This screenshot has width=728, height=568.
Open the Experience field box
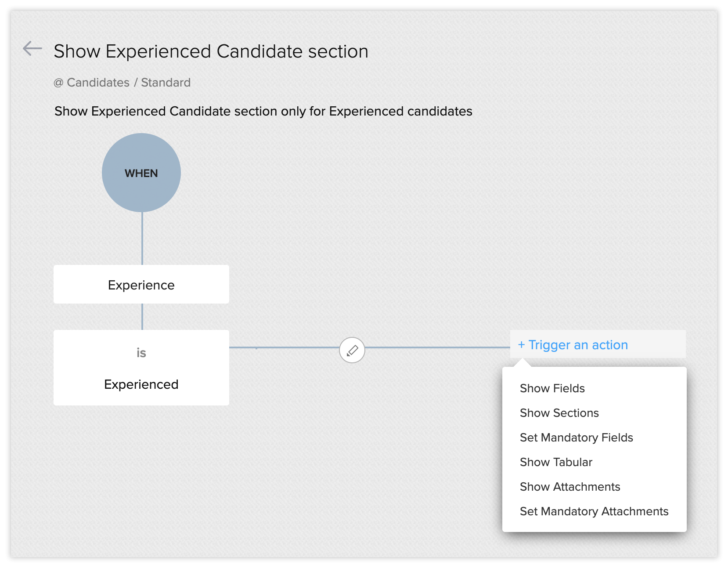click(x=141, y=285)
